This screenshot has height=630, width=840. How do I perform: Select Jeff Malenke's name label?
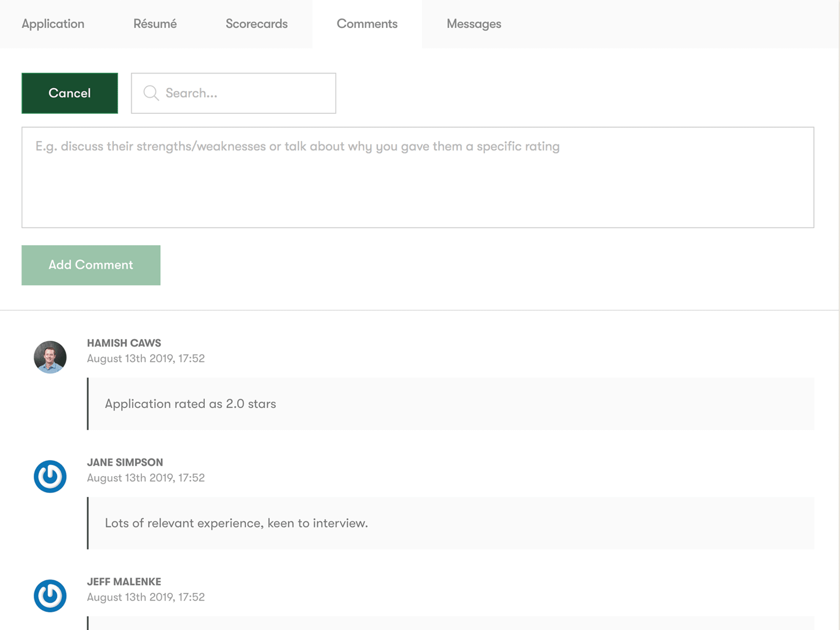click(124, 581)
